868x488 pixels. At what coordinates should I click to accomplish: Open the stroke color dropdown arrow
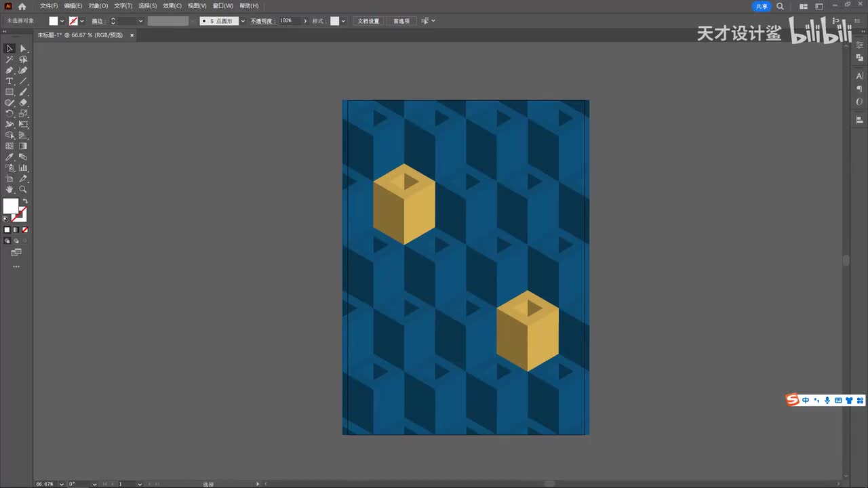point(82,21)
